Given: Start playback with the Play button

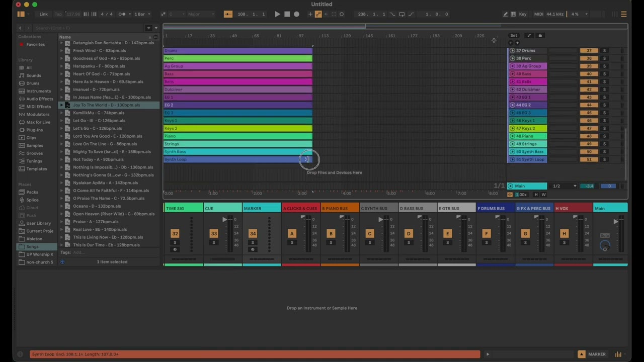Looking at the screenshot, I should point(277,14).
